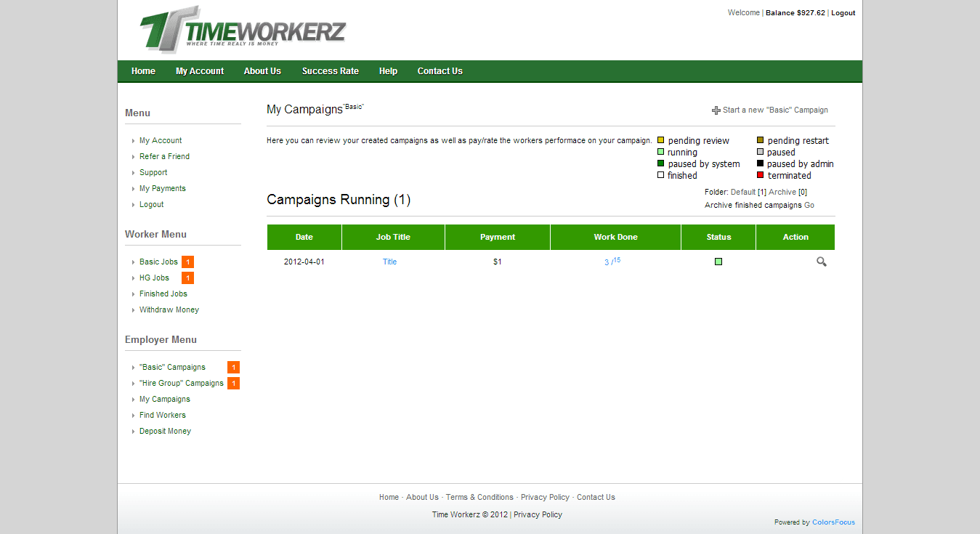Click the yellow pending review swatch
This screenshot has width=980, height=534.
pos(660,140)
